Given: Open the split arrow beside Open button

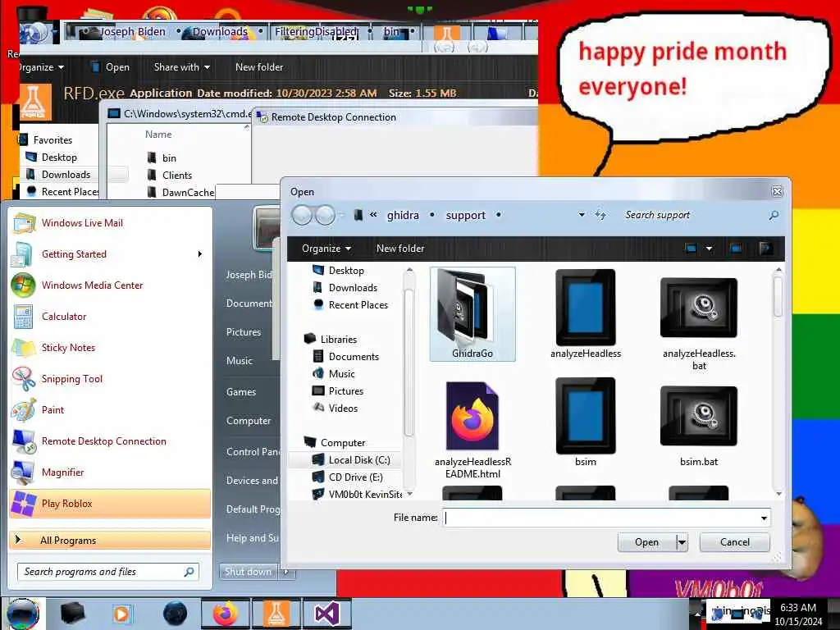Looking at the screenshot, I should (682, 542).
